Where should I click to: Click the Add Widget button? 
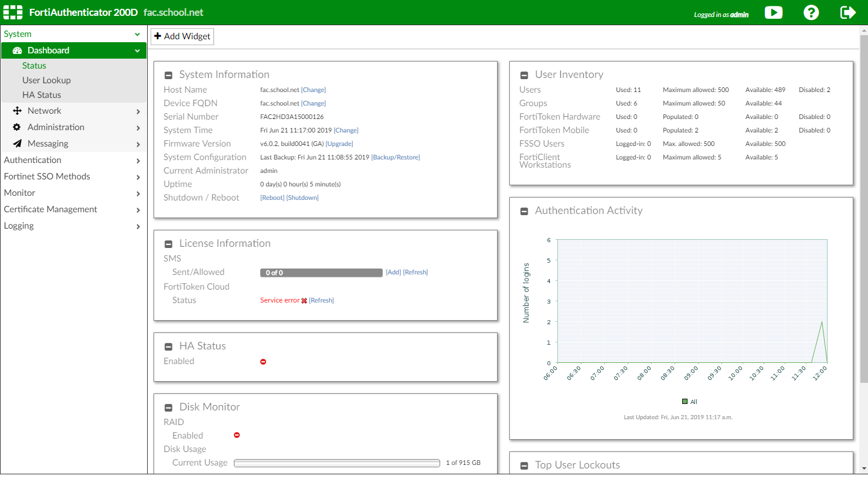(x=182, y=36)
